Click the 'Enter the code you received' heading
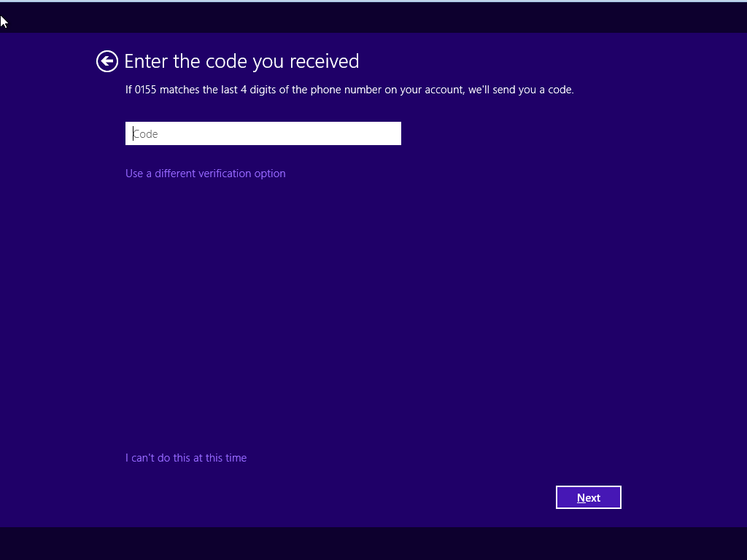The height and width of the screenshot is (560, 747). click(x=241, y=61)
